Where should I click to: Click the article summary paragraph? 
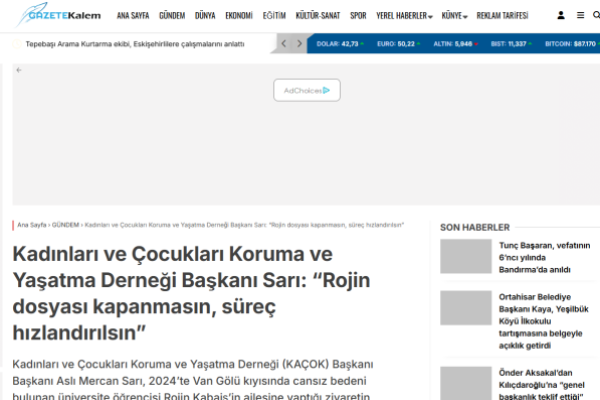click(193, 379)
